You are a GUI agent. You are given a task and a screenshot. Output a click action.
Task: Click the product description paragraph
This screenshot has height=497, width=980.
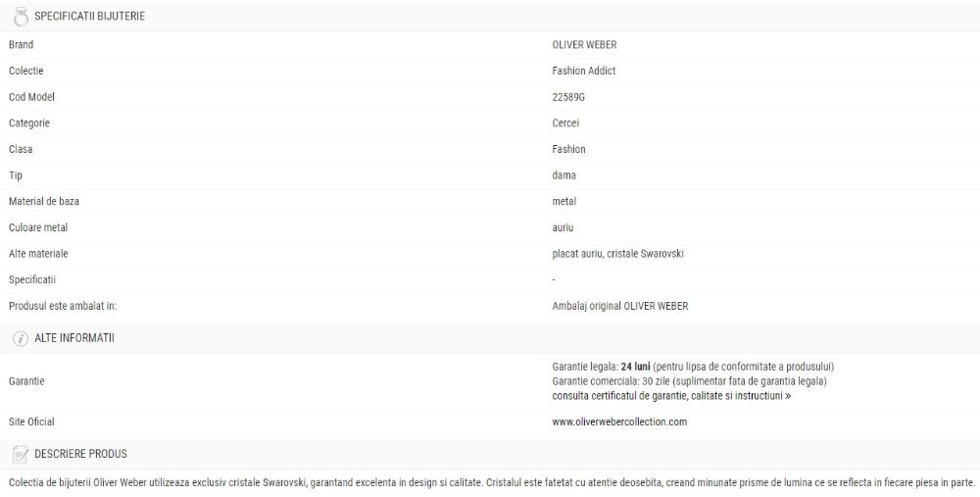[x=492, y=482]
